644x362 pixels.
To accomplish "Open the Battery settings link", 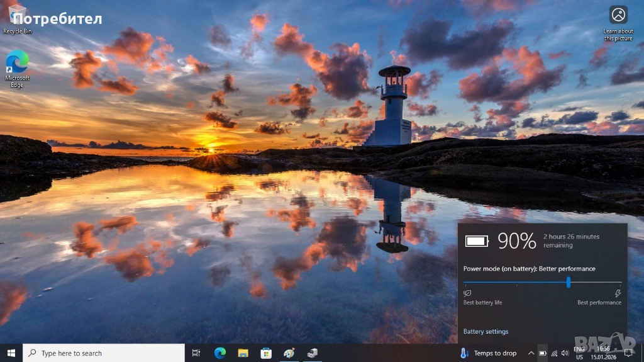I will (486, 332).
